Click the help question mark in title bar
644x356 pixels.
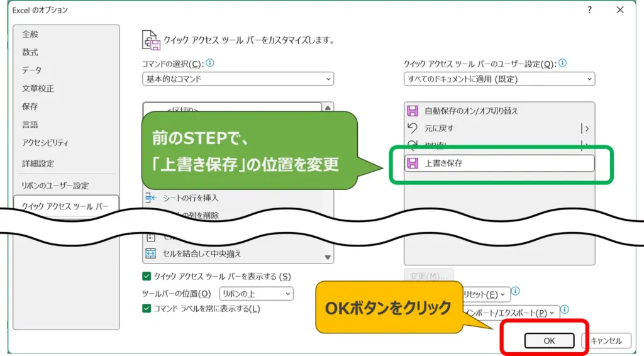coord(589,10)
